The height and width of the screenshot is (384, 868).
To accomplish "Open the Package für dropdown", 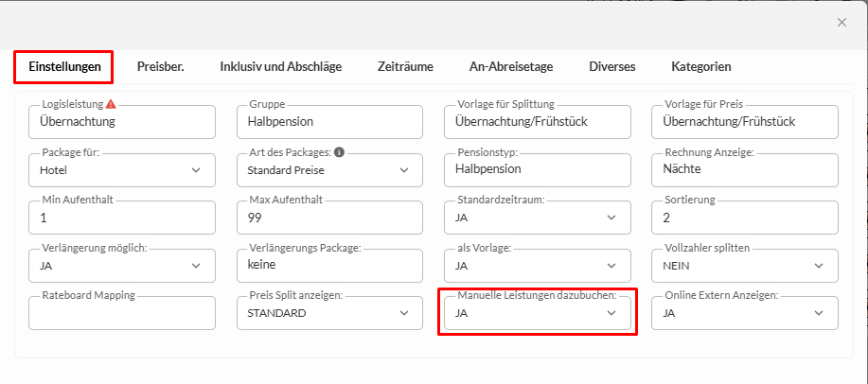I will coord(122,170).
